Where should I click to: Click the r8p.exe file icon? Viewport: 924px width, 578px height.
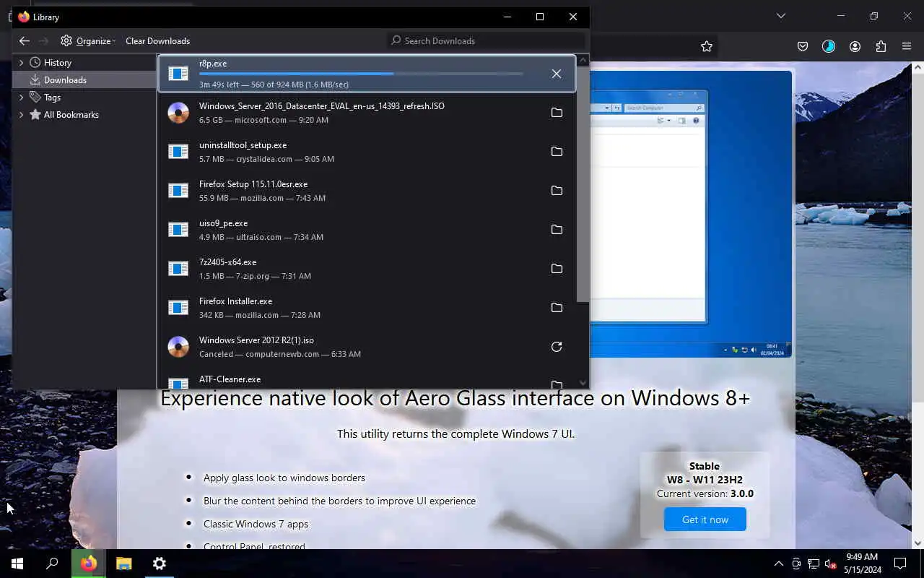click(178, 74)
